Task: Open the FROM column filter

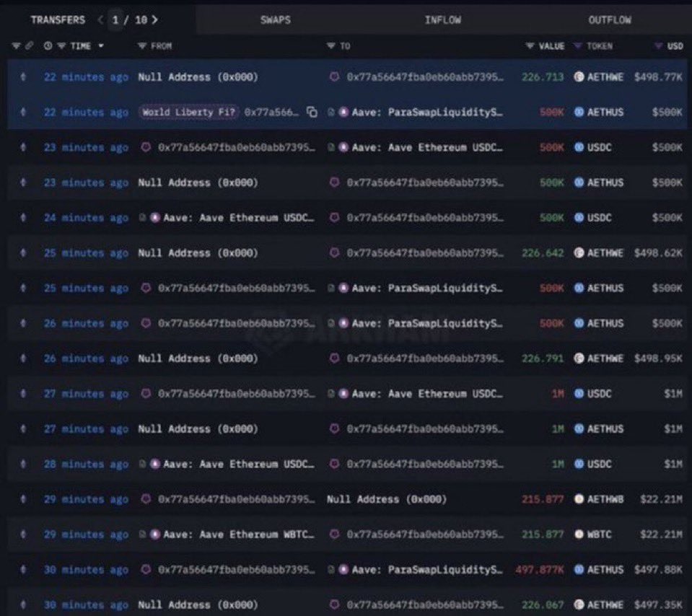Action: pyautogui.click(x=141, y=45)
